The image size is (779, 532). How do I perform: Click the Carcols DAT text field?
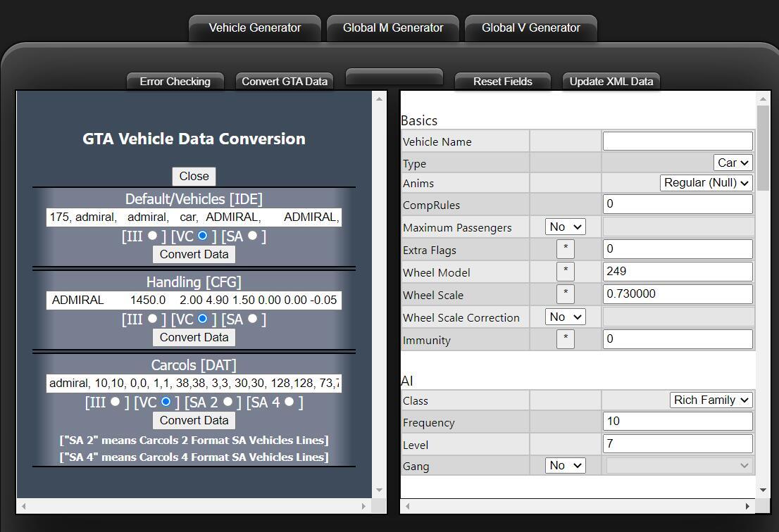pyautogui.click(x=194, y=383)
